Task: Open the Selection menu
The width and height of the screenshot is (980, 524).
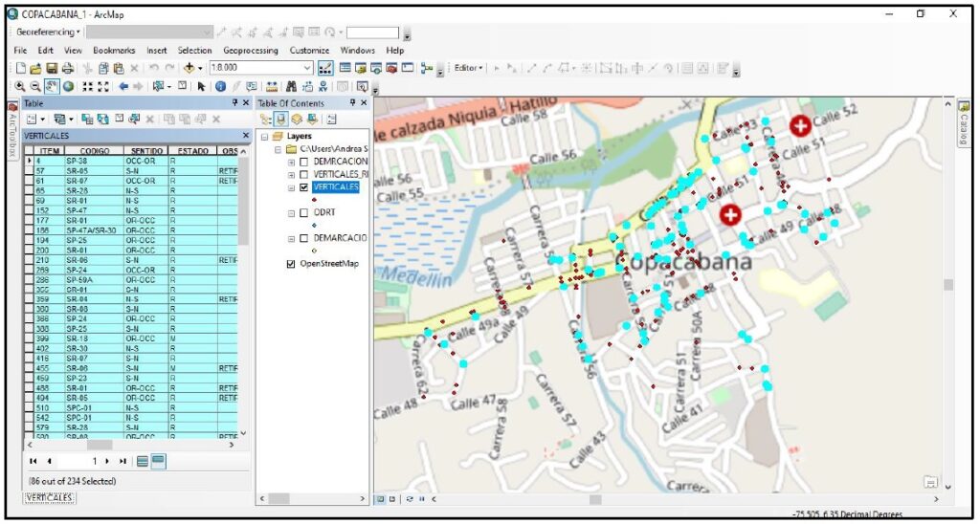Action: click(x=194, y=51)
